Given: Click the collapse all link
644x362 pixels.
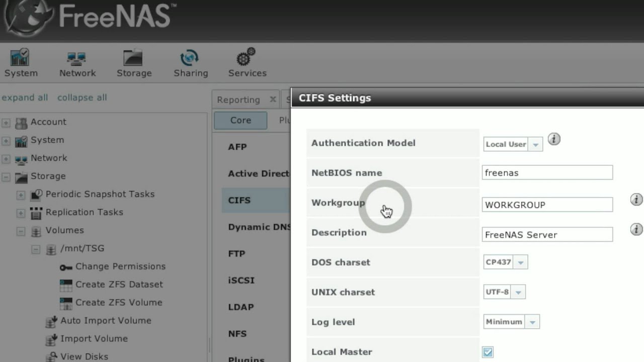Looking at the screenshot, I should (x=82, y=98).
